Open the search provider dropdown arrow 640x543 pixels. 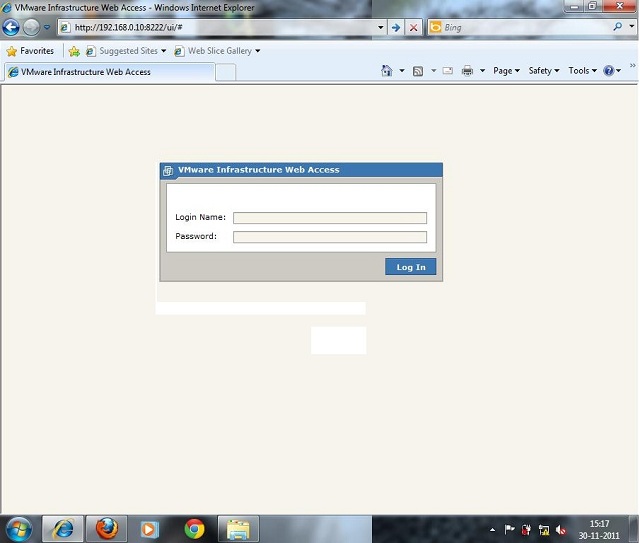[x=632, y=27]
